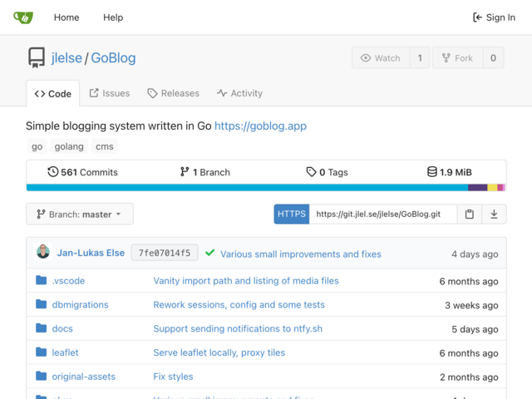Image resolution: width=532 pixels, height=399 pixels.
Task: Click the Gitea teacup logo
Action: [x=23, y=17]
